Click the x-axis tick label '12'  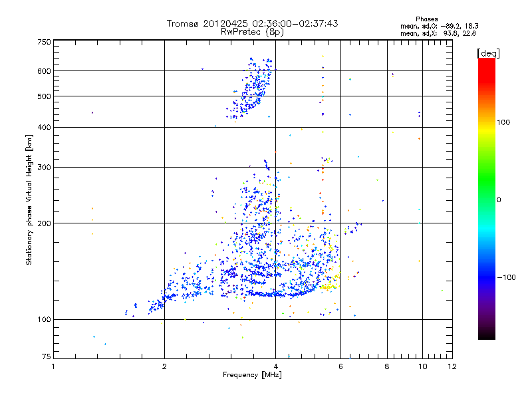tap(452, 366)
